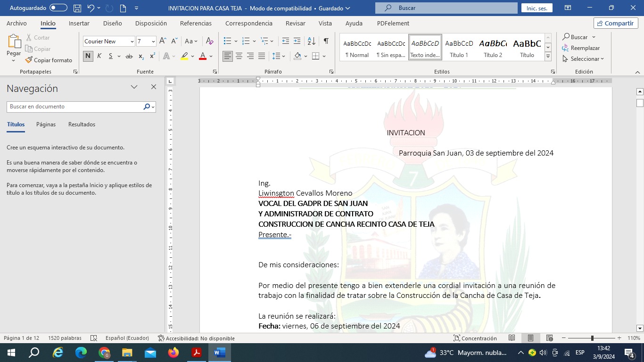644x362 pixels.
Task: Click the justify text alignment icon
Action: 262,56
